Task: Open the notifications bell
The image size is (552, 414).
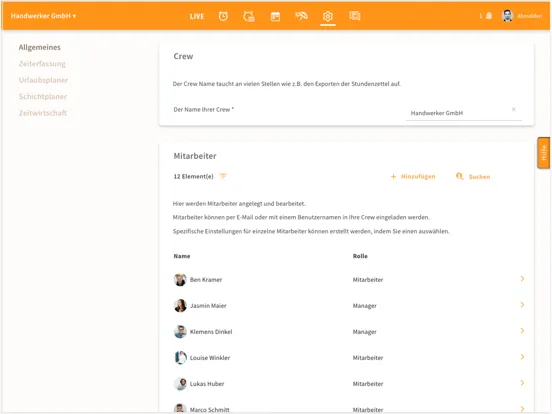Action: [x=489, y=16]
